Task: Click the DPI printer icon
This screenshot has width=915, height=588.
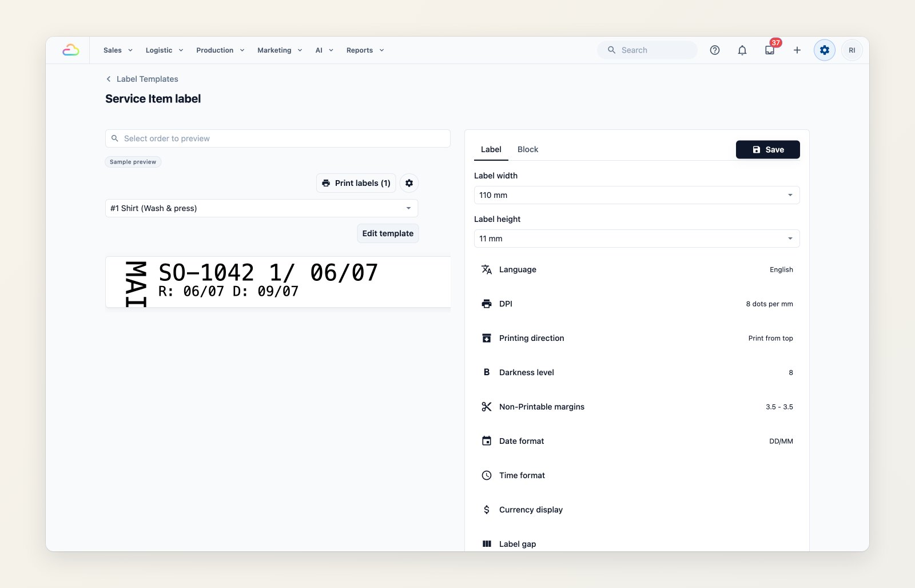Action: click(x=487, y=304)
